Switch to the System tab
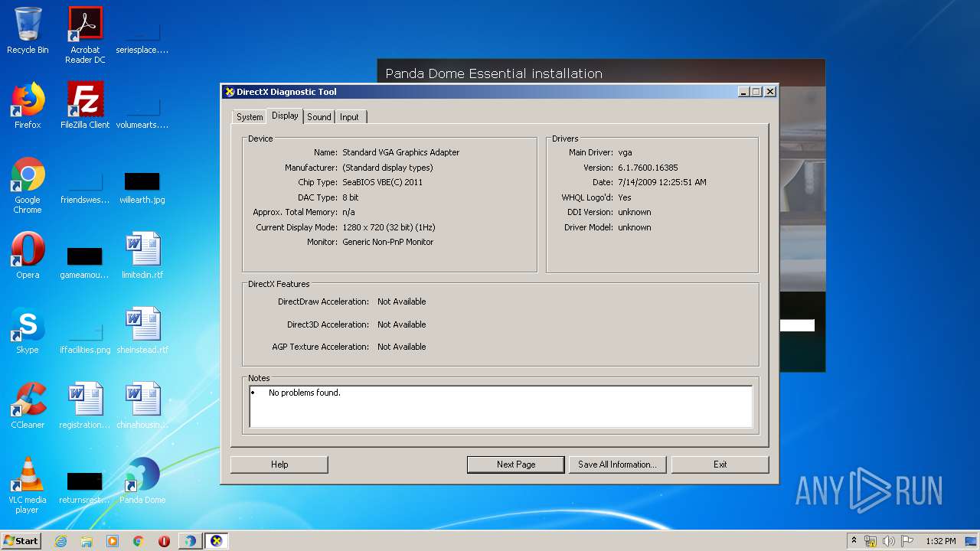The image size is (980, 551). 250,117
